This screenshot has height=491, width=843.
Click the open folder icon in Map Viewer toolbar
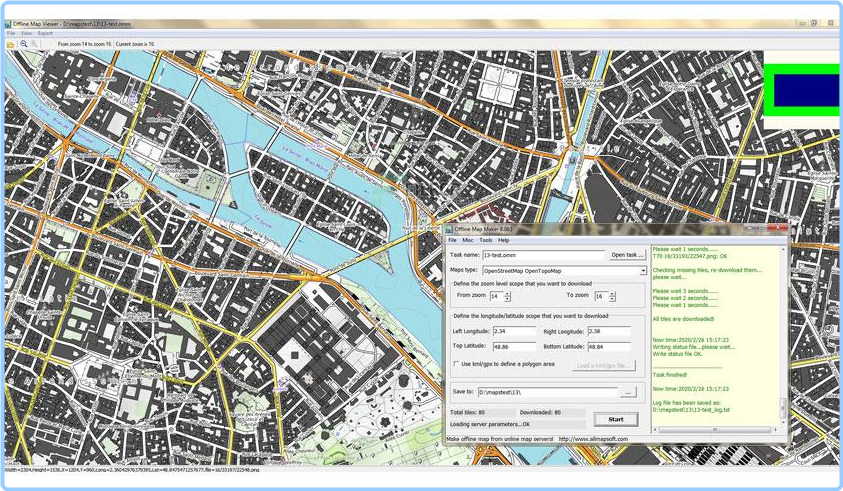coord(10,44)
